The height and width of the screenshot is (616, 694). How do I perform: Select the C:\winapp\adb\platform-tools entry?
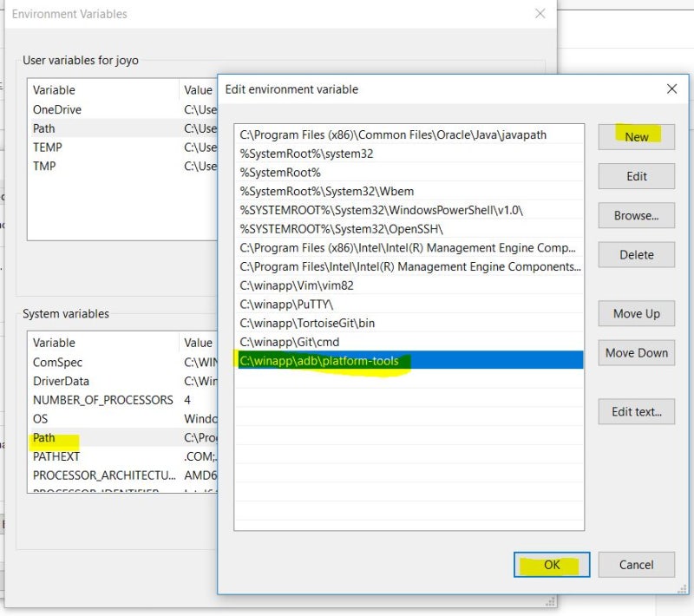coord(409,361)
